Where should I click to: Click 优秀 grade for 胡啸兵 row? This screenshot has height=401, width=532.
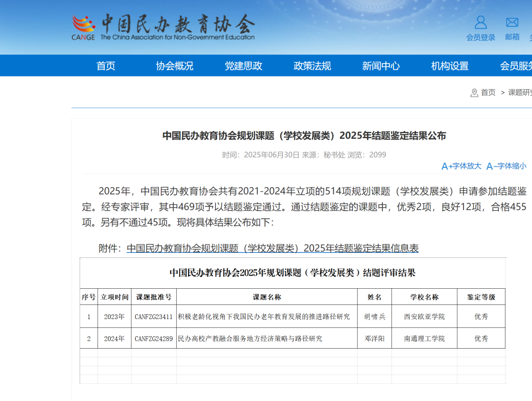(x=481, y=317)
